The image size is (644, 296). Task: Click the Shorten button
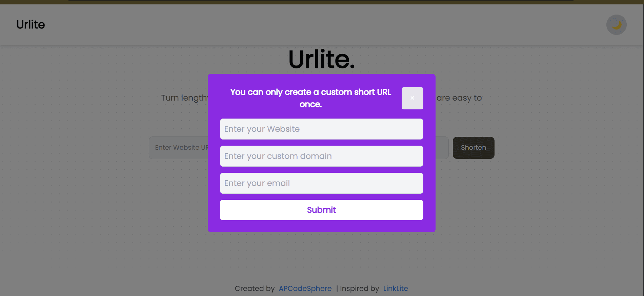coord(473,147)
